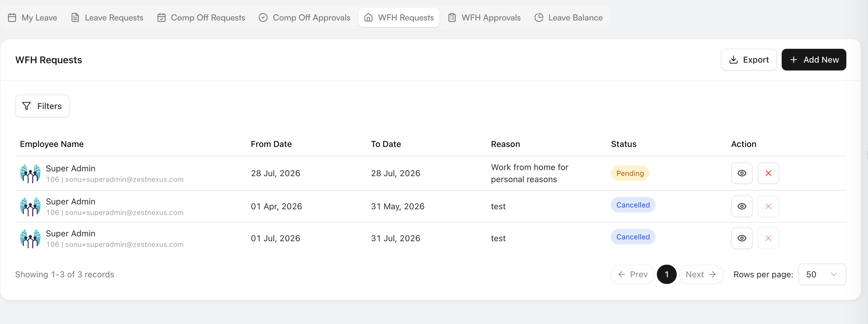The width and height of the screenshot is (868, 324).
Task: Open Comp Off Requests tab
Action: [x=201, y=17]
